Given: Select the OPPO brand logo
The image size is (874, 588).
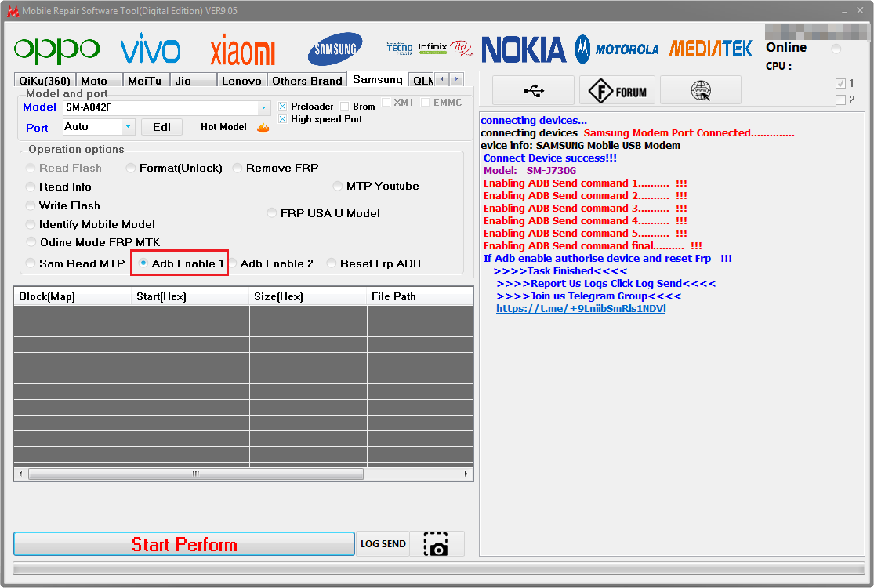Looking at the screenshot, I should point(57,51).
